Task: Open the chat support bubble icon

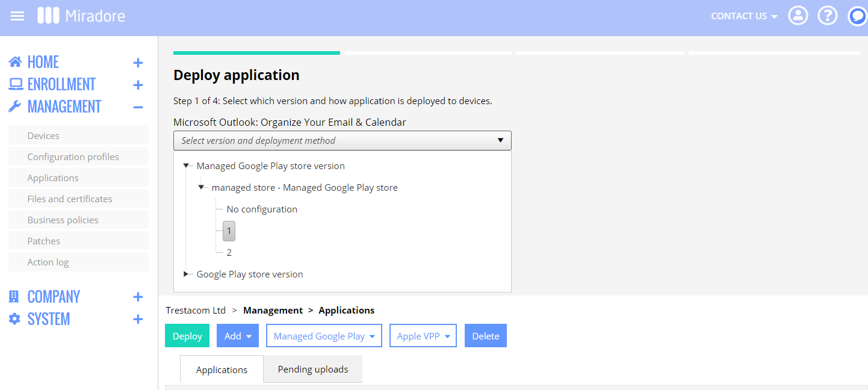Action: [857, 16]
